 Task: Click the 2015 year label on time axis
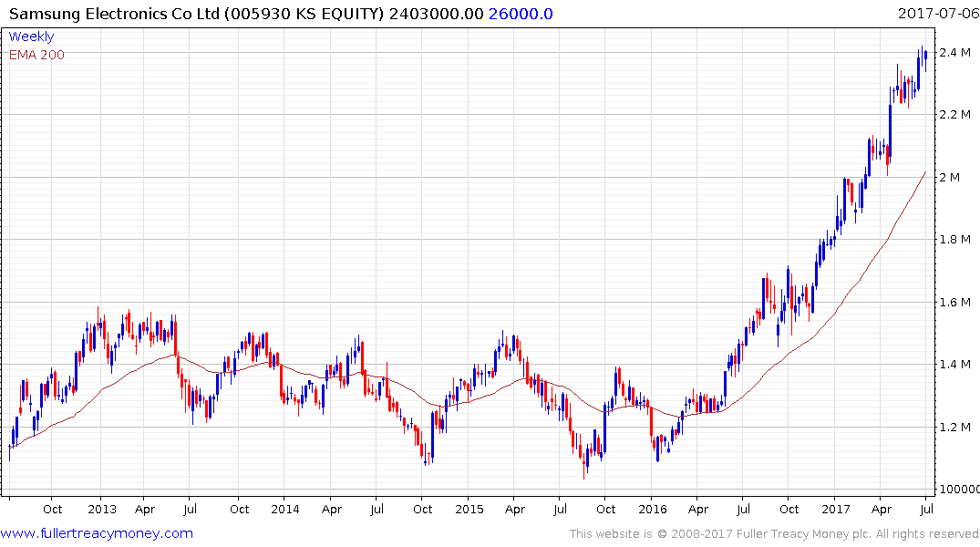pyautogui.click(x=469, y=509)
